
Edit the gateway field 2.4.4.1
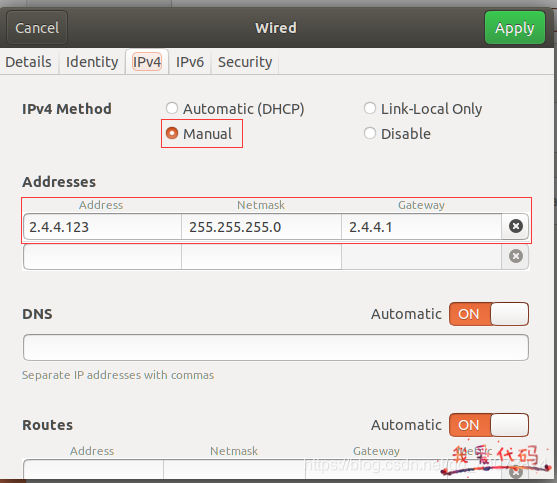tap(422, 227)
